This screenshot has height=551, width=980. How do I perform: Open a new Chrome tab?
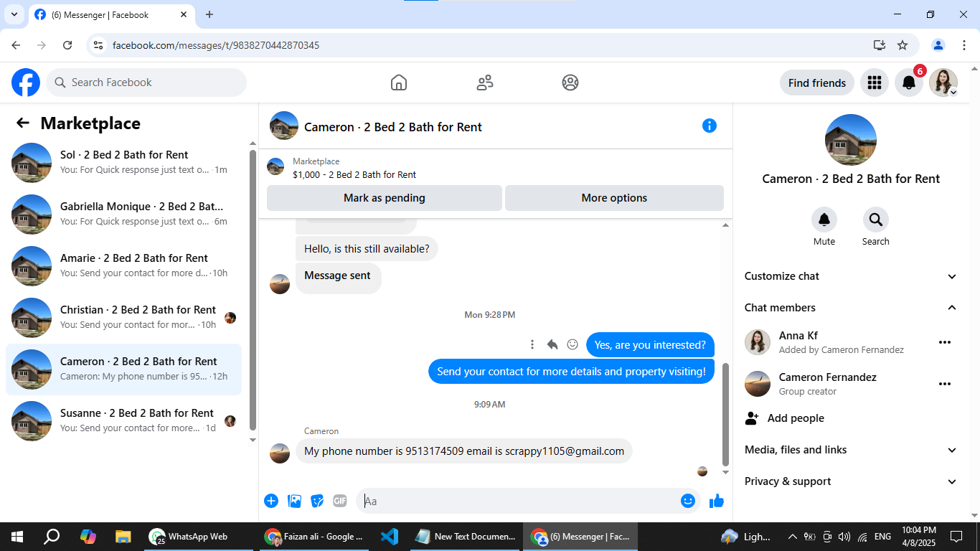209,14
